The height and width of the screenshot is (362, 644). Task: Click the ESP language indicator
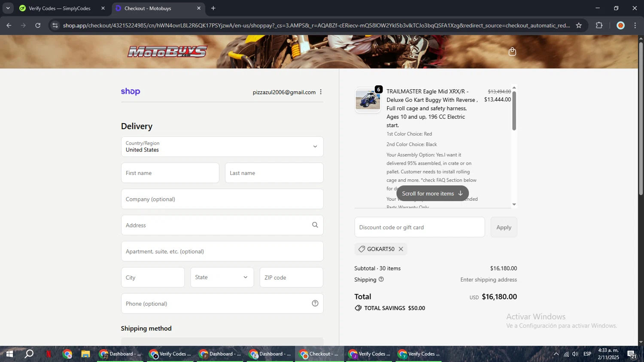587,354
